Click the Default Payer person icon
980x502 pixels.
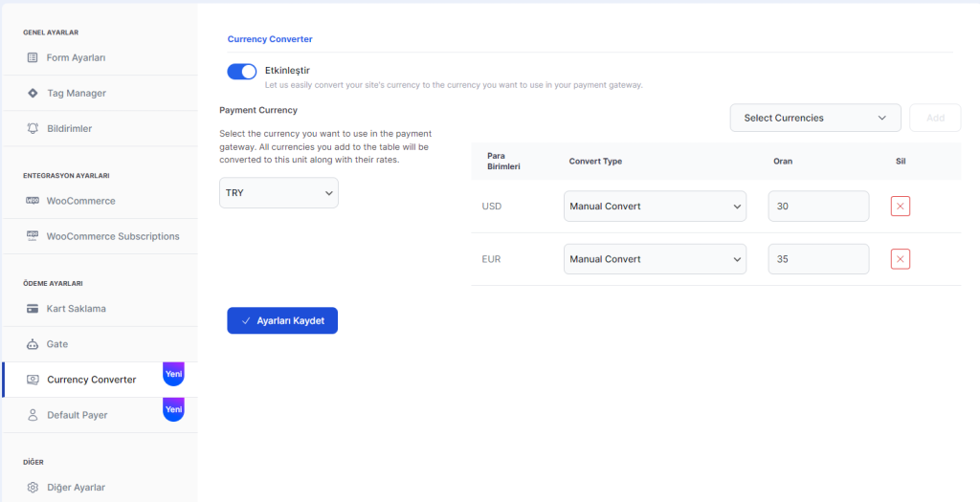tap(33, 415)
